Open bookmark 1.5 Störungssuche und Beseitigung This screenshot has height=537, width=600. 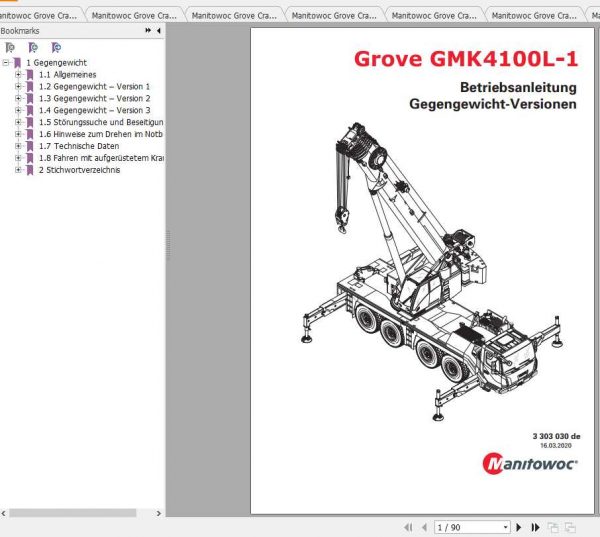click(x=101, y=122)
